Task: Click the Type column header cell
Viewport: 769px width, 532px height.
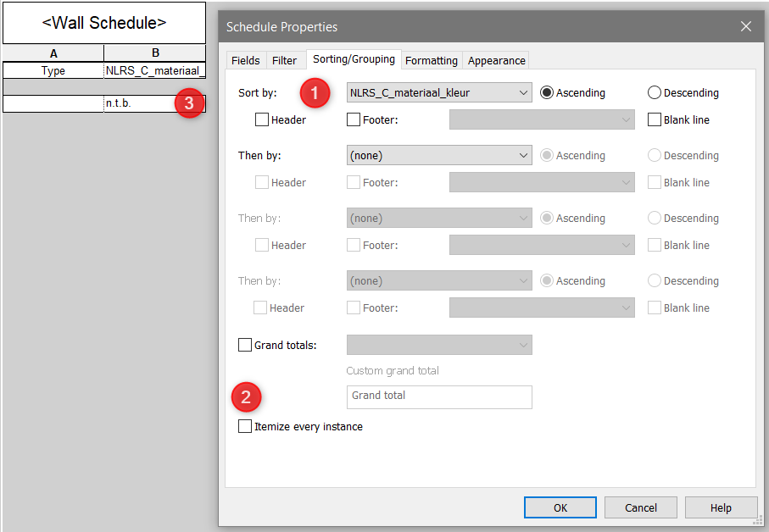Action: pyautogui.click(x=53, y=71)
